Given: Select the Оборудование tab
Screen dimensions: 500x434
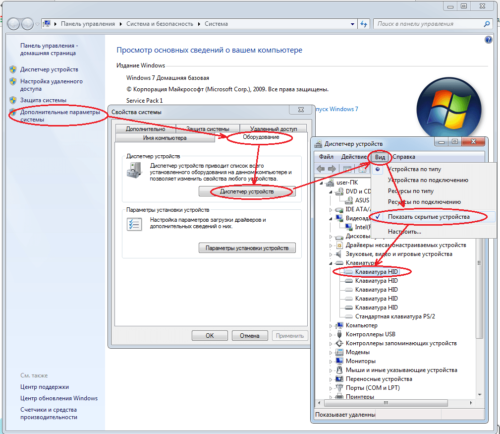Looking at the screenshot, I should click(261, 137).
